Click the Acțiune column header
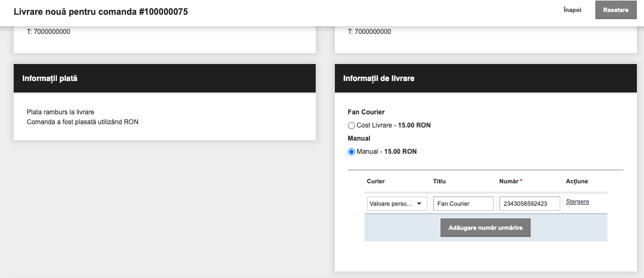 tap(577, 181)
